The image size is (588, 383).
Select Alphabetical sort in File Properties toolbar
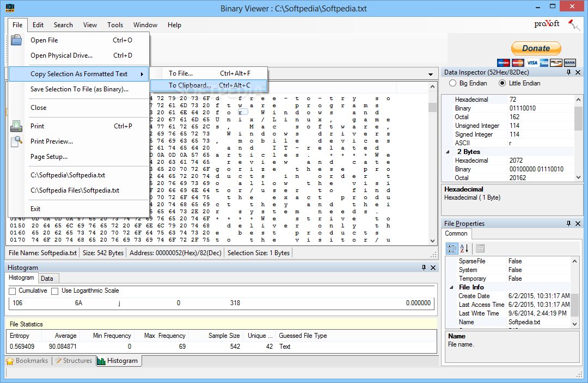point(464,248)
